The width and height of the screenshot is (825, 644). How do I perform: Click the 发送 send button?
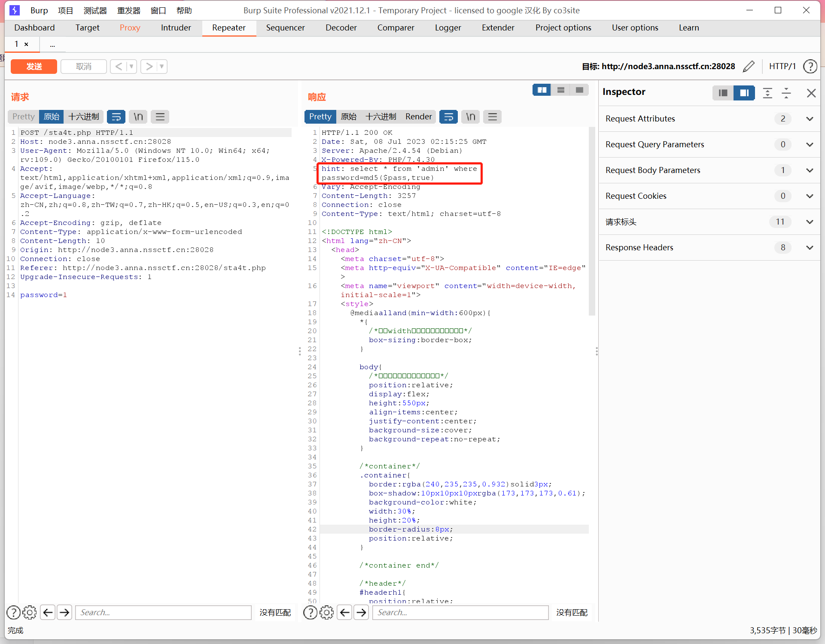click(34, 66)
